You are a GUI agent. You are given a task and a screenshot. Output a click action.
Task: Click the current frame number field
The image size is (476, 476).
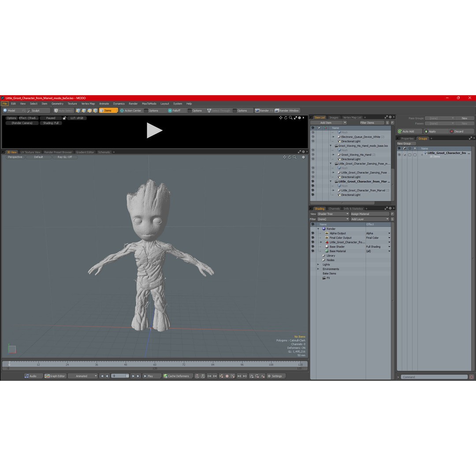point(120,376)
